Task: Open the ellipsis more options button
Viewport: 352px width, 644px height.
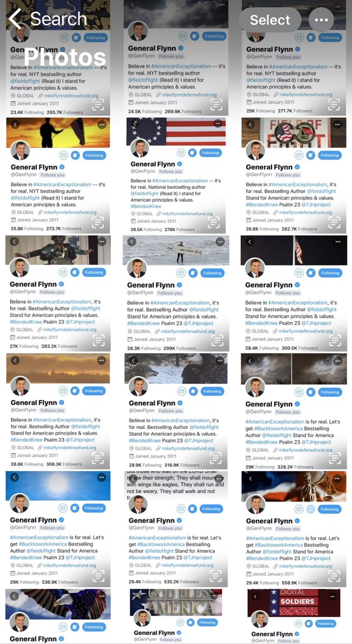Action: click(321, 20)
